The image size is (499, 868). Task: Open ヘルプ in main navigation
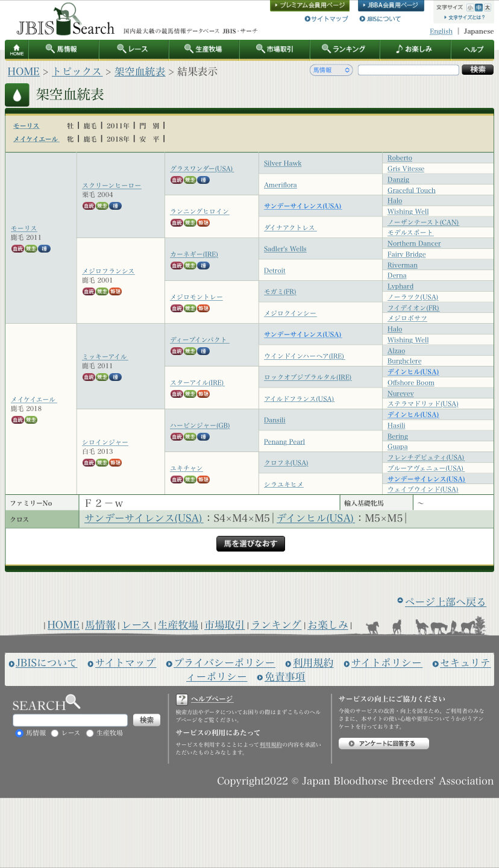(473, 49)
